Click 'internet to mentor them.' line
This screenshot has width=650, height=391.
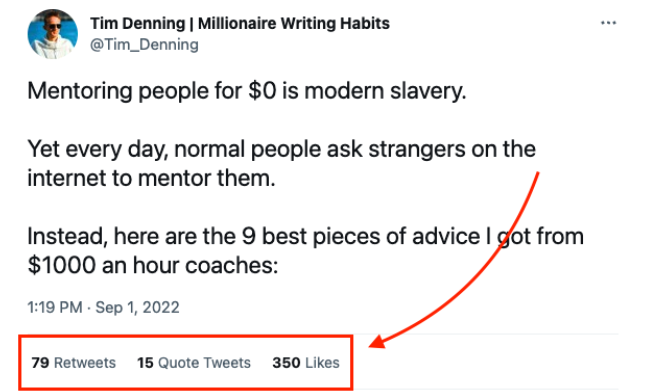[152, 178]
